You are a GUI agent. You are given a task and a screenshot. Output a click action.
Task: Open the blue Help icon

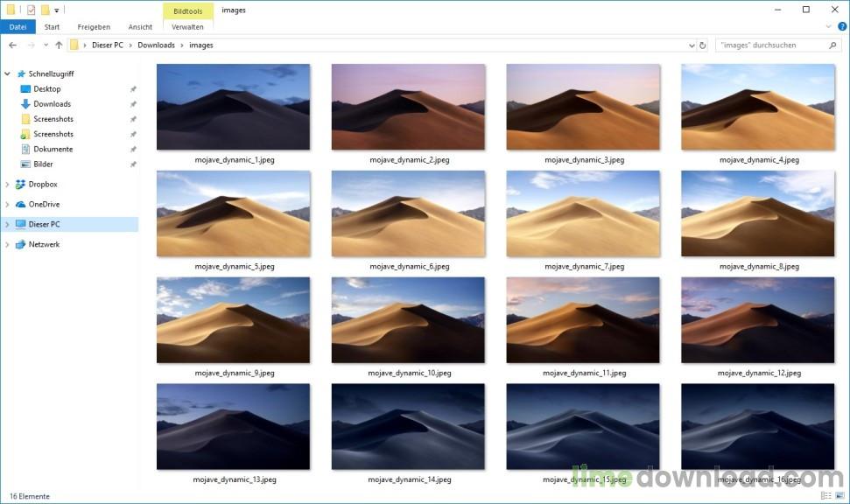point(841,27)
